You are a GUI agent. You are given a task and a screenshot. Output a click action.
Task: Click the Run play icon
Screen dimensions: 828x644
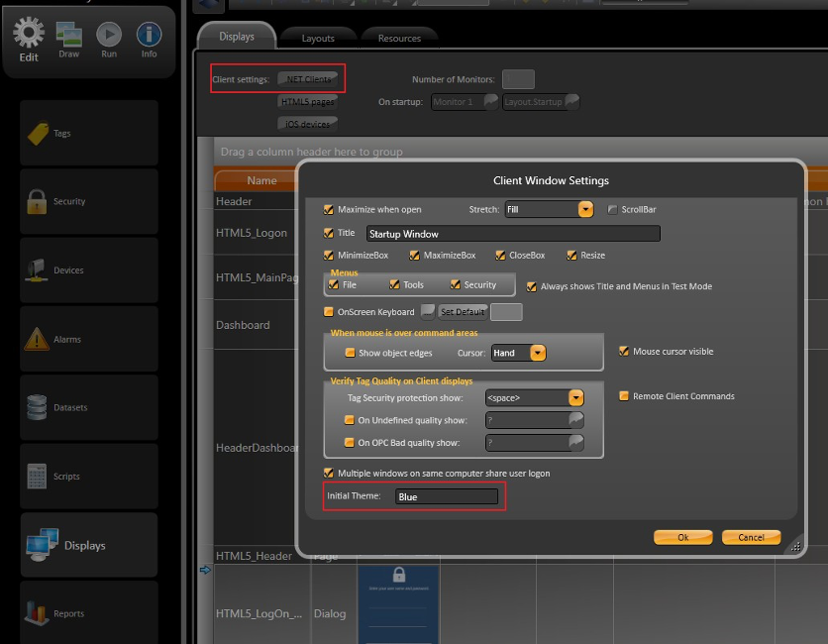click(x=109, y=36)
